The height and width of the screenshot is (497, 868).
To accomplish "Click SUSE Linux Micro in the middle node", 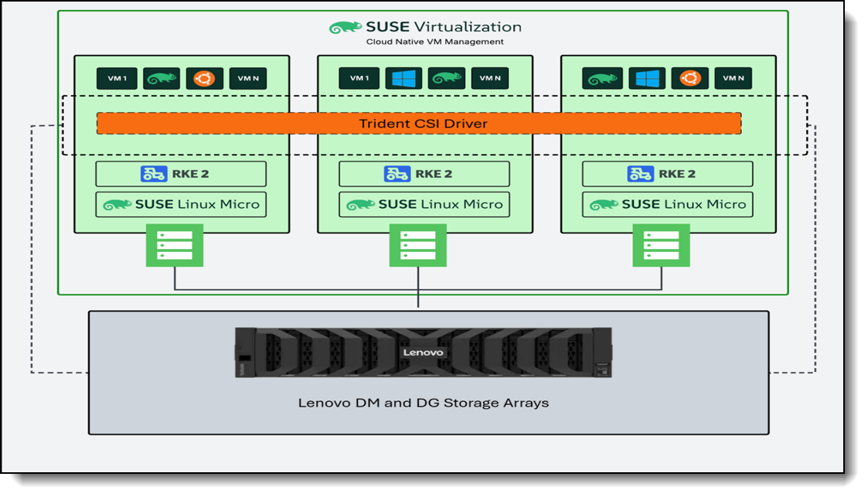I will coord(424,205).
